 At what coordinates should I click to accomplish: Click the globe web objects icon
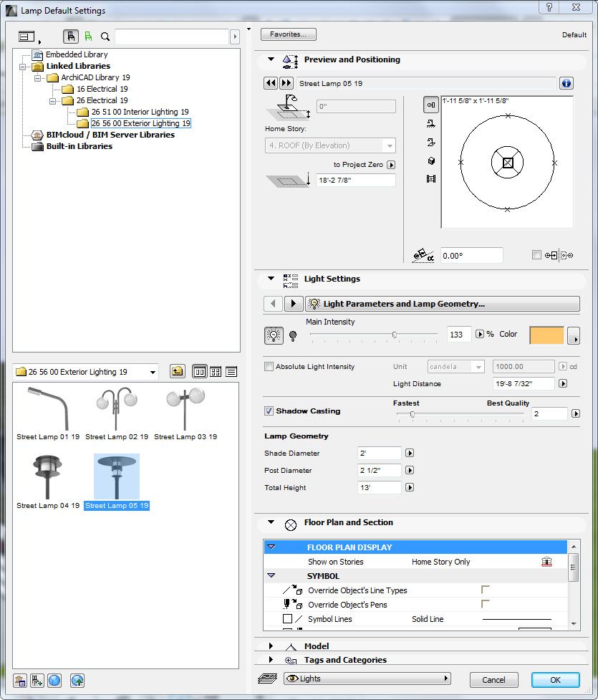54,681
